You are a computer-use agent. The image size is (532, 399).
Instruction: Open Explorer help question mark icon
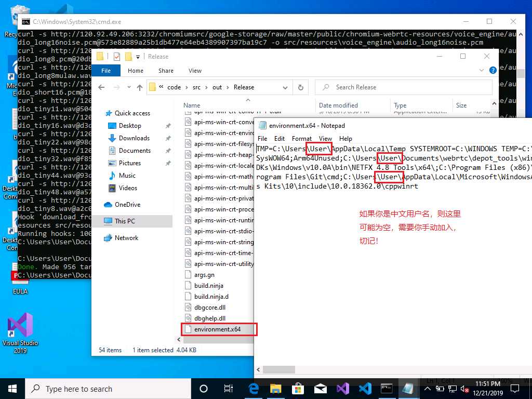[493, 70]
